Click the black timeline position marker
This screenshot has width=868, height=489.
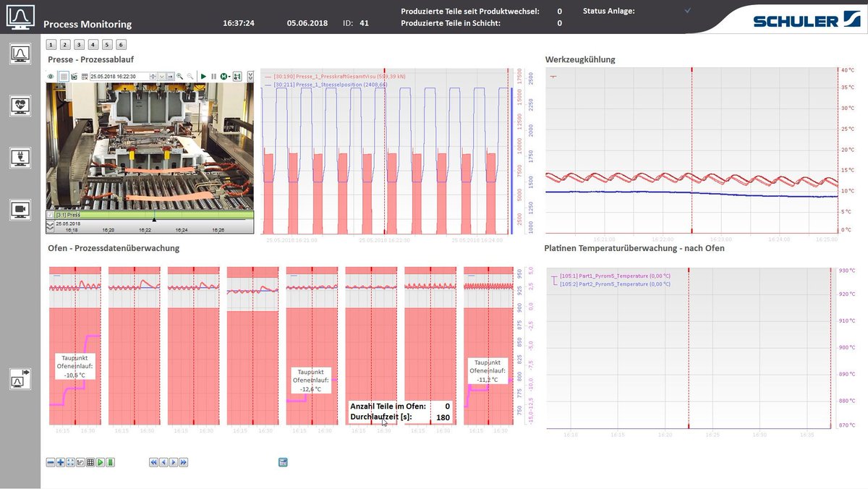click(x=154, y=218)
